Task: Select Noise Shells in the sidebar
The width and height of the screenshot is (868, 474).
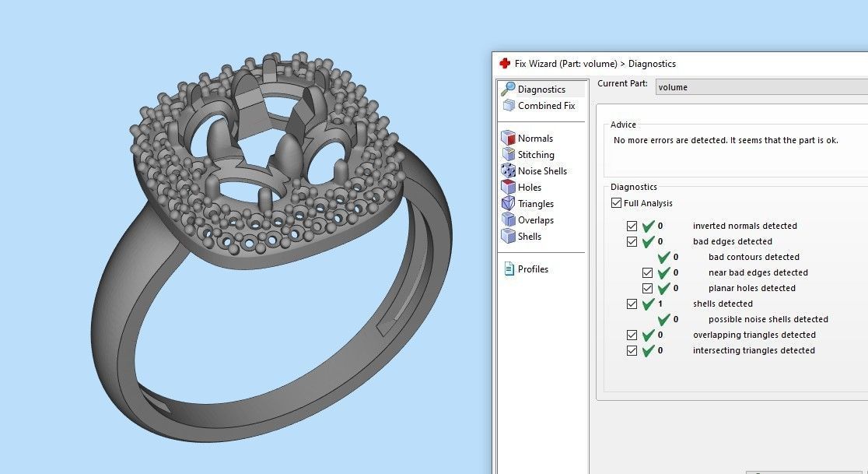Action: tap(542, 170)
